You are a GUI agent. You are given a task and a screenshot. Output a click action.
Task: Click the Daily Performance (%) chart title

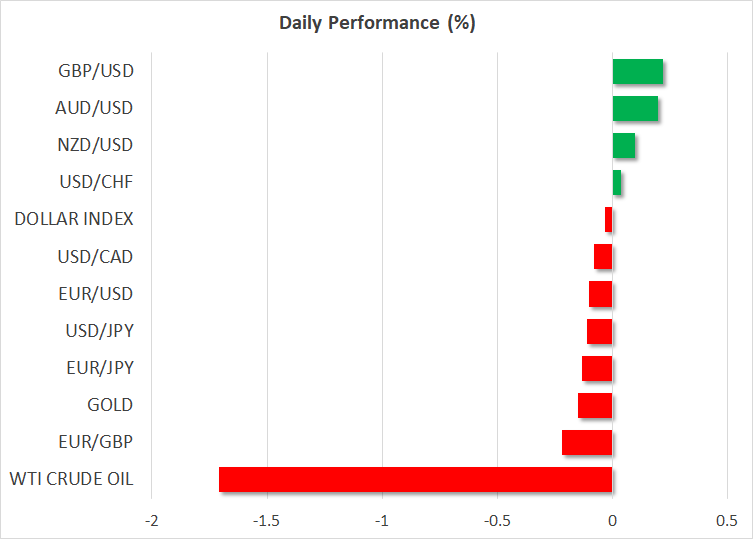click(x=376, y=24)
